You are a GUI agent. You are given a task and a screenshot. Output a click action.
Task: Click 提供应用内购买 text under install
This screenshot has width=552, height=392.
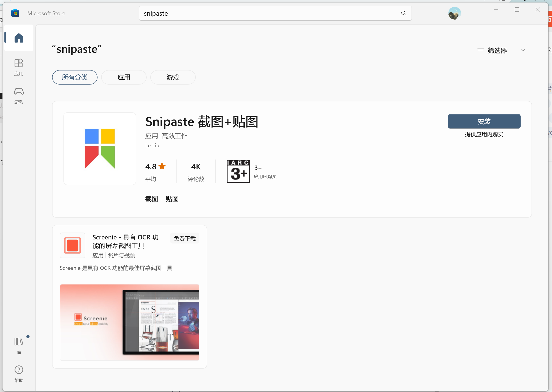coord(484,134)
